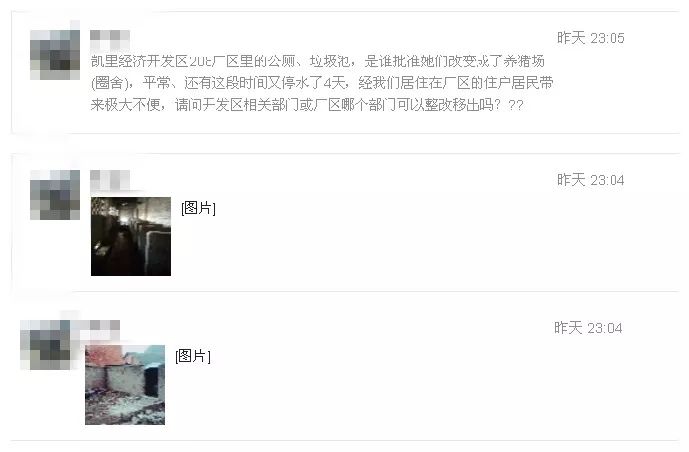Click the blurred avatar of the second message
Viewport: 689px width, 452px height.
[55, 195]
